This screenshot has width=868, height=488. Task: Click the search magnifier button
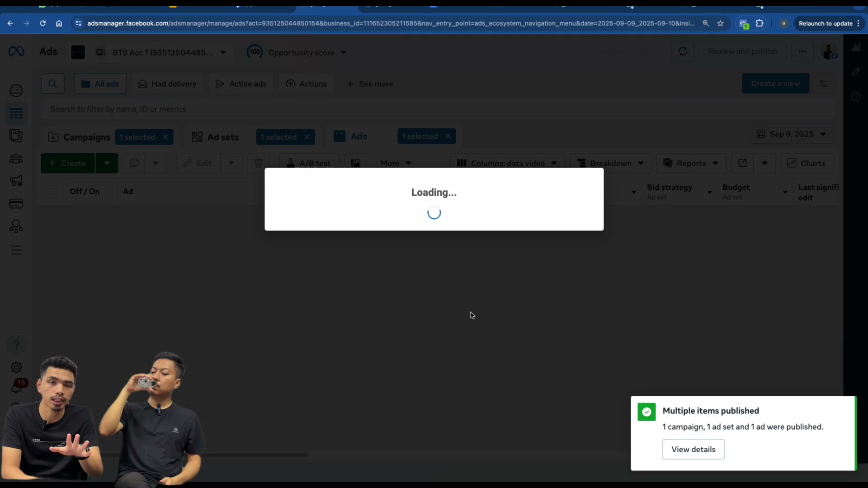52,84
